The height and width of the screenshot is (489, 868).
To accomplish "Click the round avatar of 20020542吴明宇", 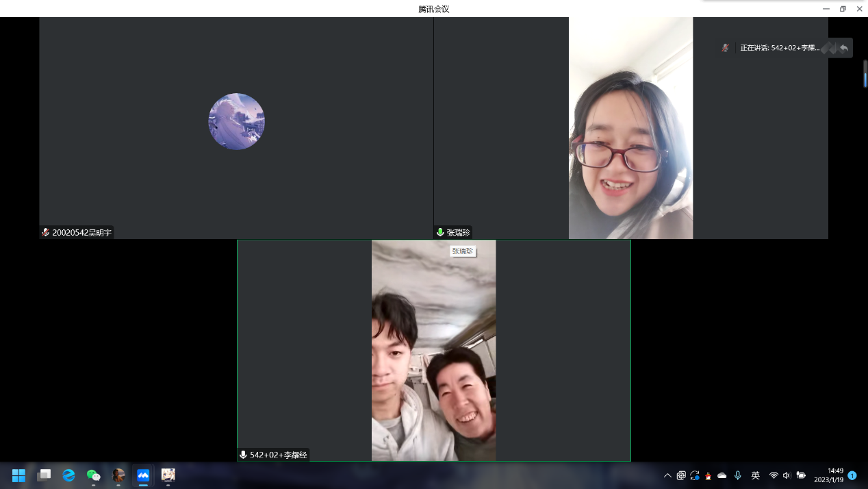I will coord(236,121).
